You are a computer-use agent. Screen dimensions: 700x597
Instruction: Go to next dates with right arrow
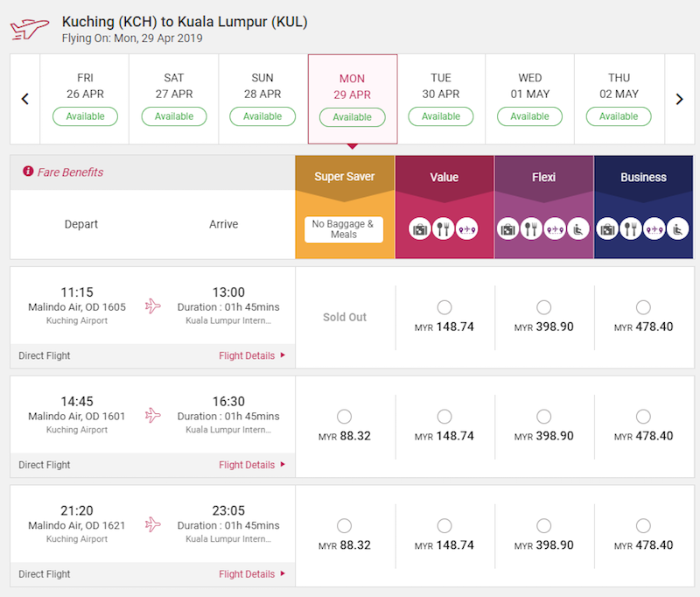[679, 99]
